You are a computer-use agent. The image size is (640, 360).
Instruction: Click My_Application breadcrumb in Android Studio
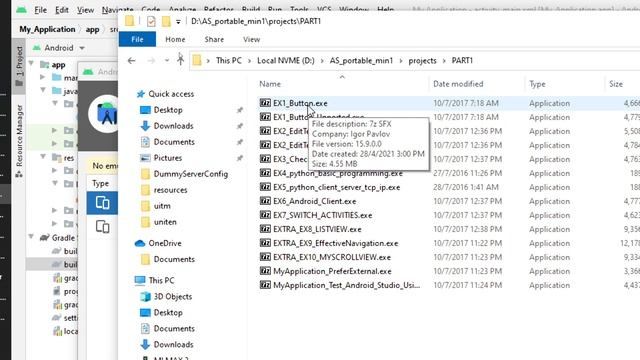click(47, 29)
